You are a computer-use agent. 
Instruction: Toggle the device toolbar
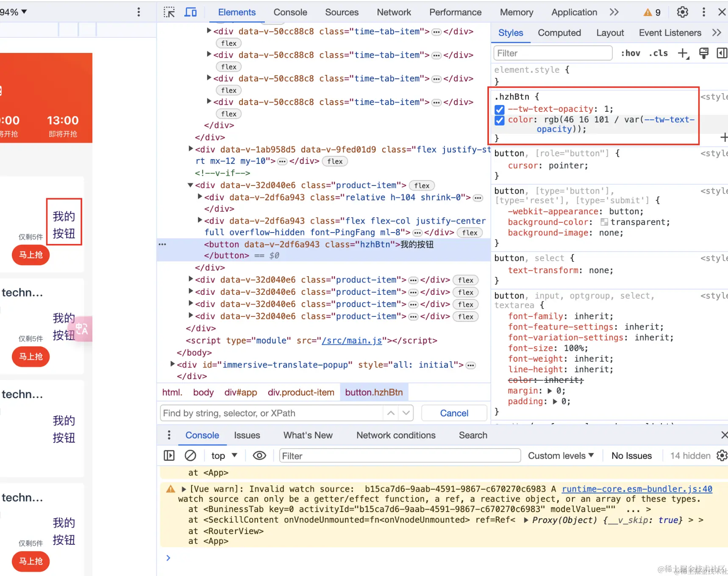(191, 12)
